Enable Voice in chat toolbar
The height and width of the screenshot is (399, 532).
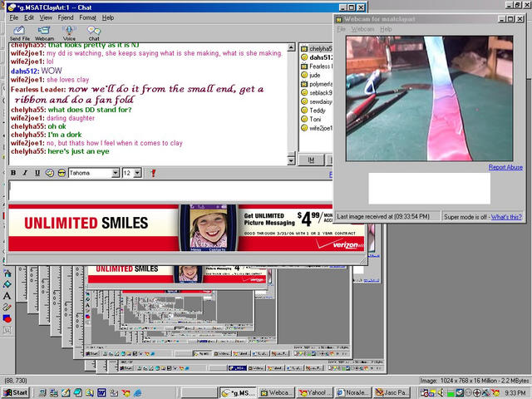click(x=69, y=33)
